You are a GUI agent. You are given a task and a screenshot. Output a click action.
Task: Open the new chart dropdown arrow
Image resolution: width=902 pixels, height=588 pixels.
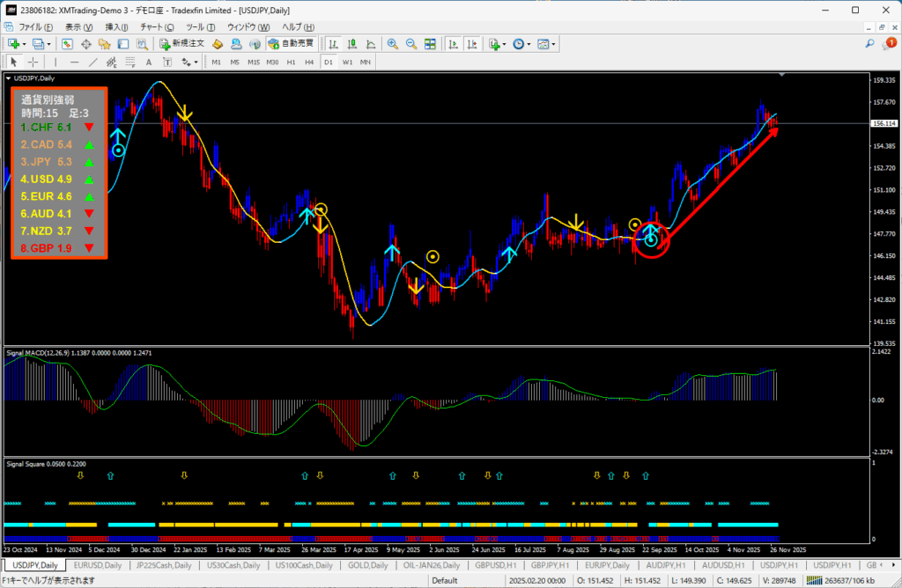(24, 43)
